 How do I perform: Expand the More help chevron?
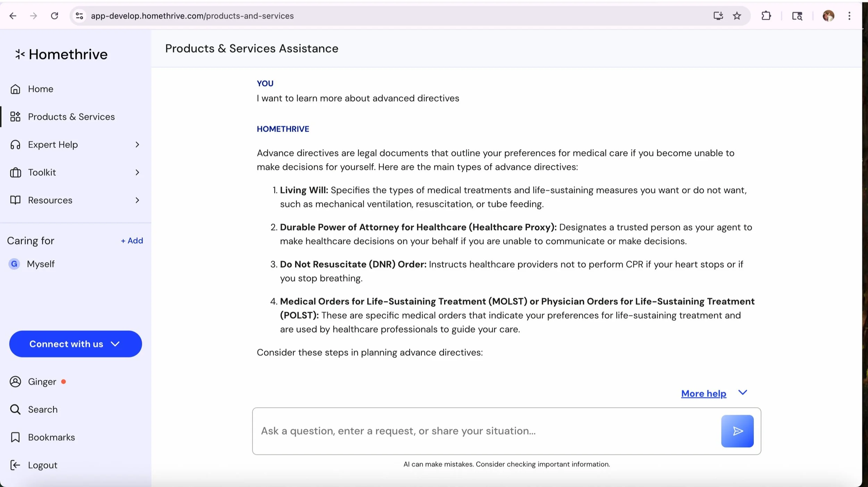(743, 393)
